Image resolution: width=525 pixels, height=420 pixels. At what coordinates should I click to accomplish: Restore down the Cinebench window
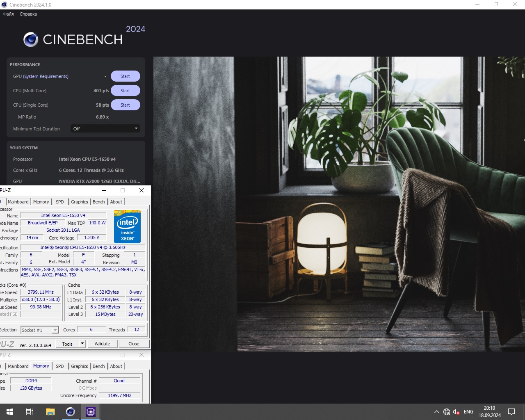(496, 5)
